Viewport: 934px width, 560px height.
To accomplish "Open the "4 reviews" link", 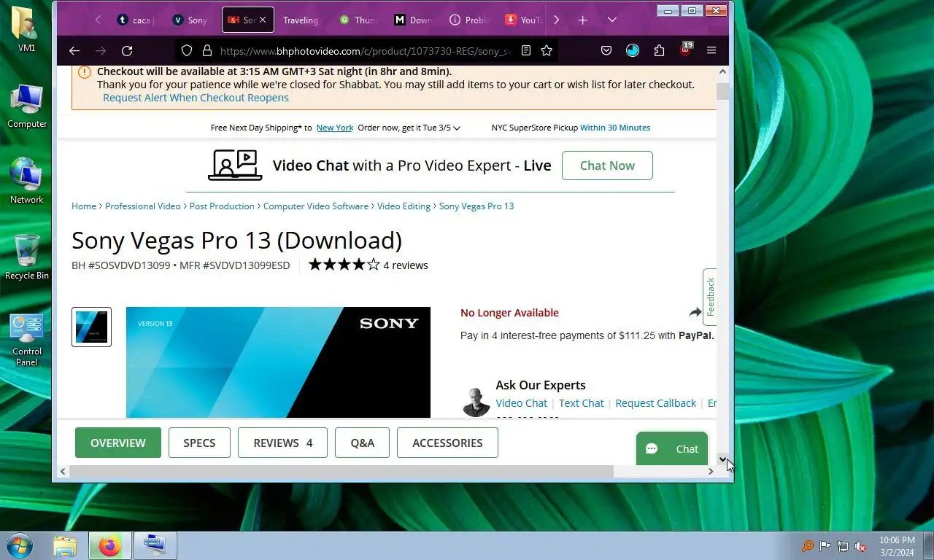I will [x=406, y=265].
